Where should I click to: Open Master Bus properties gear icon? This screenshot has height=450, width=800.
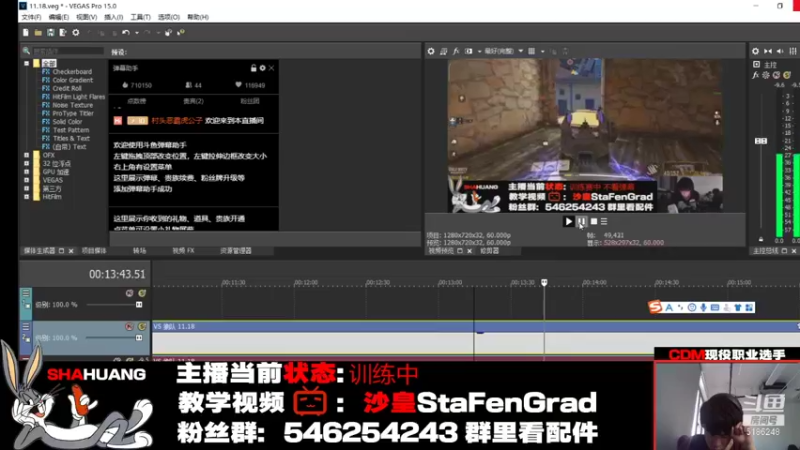(x=756, y=51)
